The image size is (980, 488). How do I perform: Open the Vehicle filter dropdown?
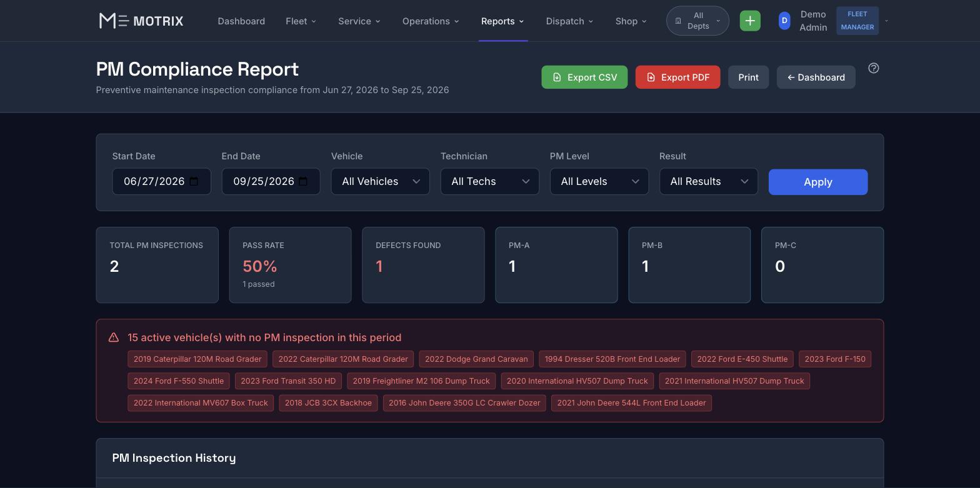381,181
